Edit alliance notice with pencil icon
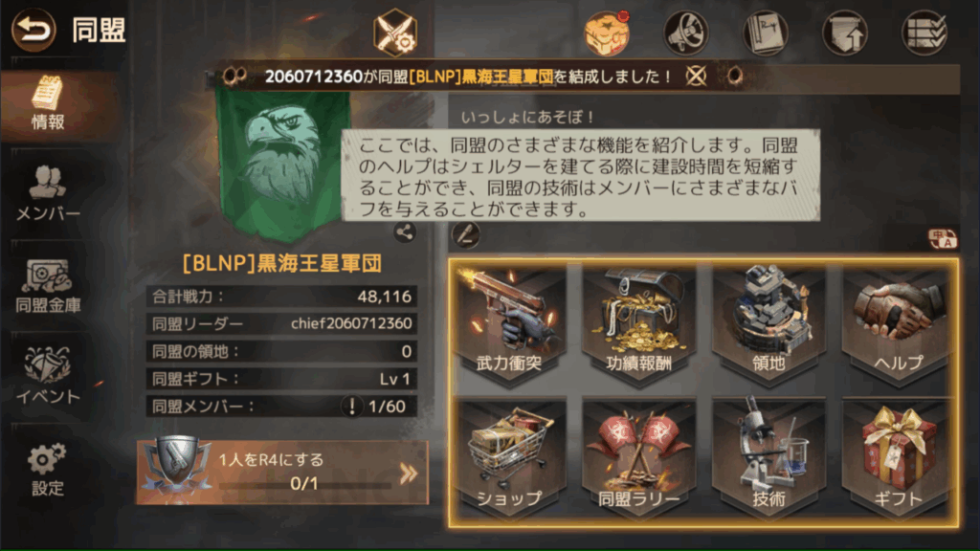Viewport: 980px width, 551px height. pos(466,235)
